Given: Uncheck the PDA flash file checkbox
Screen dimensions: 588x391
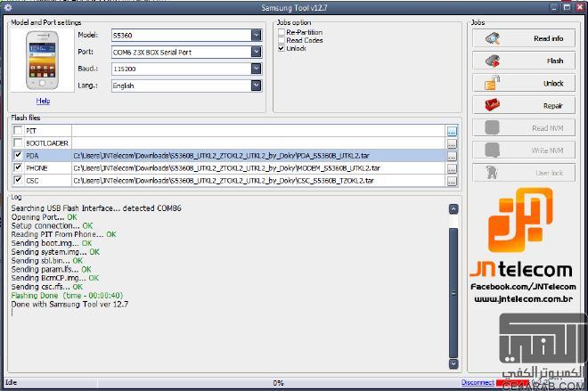Looking at the screenshot, I should tap(18, 155).
